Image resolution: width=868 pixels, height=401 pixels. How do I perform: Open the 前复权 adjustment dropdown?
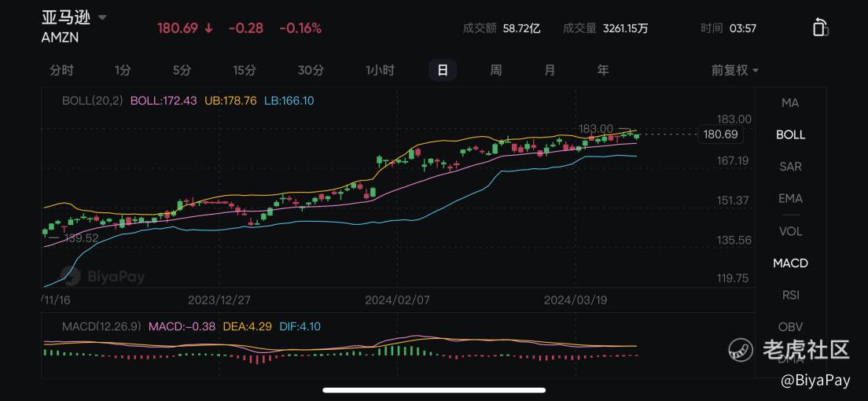735,70
